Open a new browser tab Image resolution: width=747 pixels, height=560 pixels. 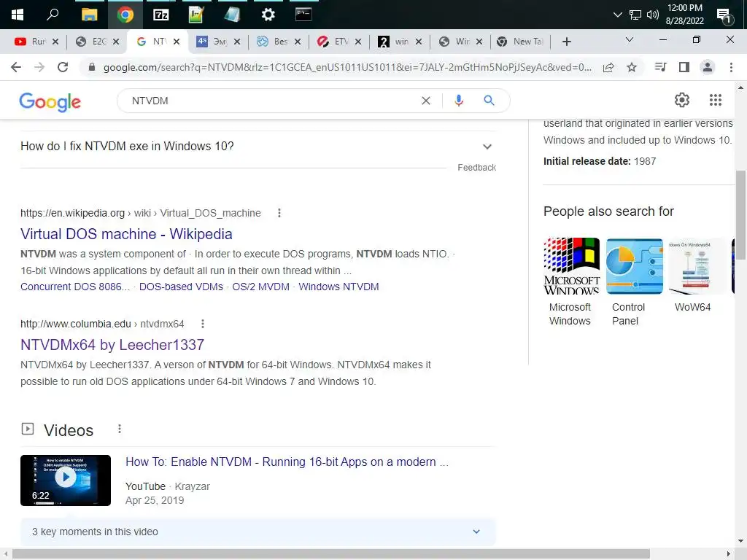pos(566,42)
